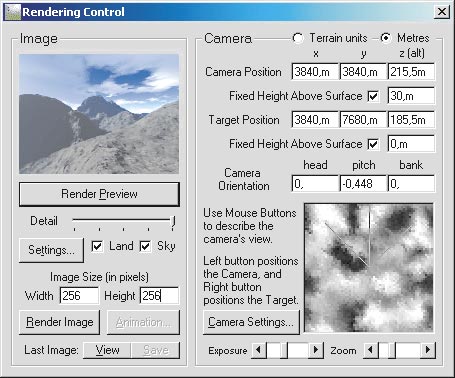Image resolution: width=455 pixels, height=378 pixels.
Task: Select the Terrain units radio button
Action: [298, 38]
